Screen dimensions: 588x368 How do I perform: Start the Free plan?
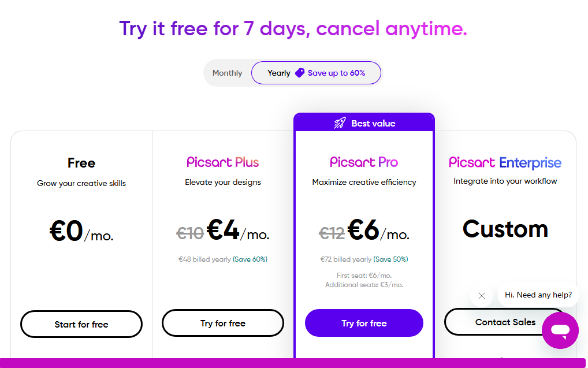pos(81,324)
